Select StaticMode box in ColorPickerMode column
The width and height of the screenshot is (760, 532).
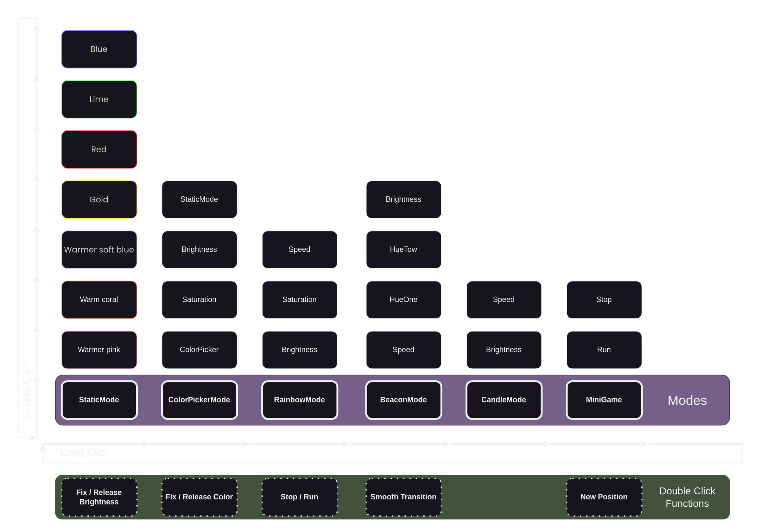(x=199, y=199)
